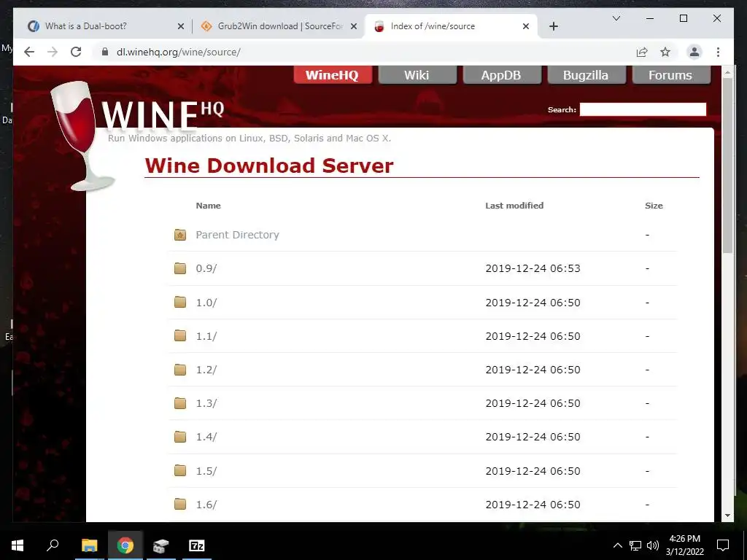The width and height of the screenshot is (747, 560).
Task: Open the Wiki navigation tab
Action: [417, 75]
